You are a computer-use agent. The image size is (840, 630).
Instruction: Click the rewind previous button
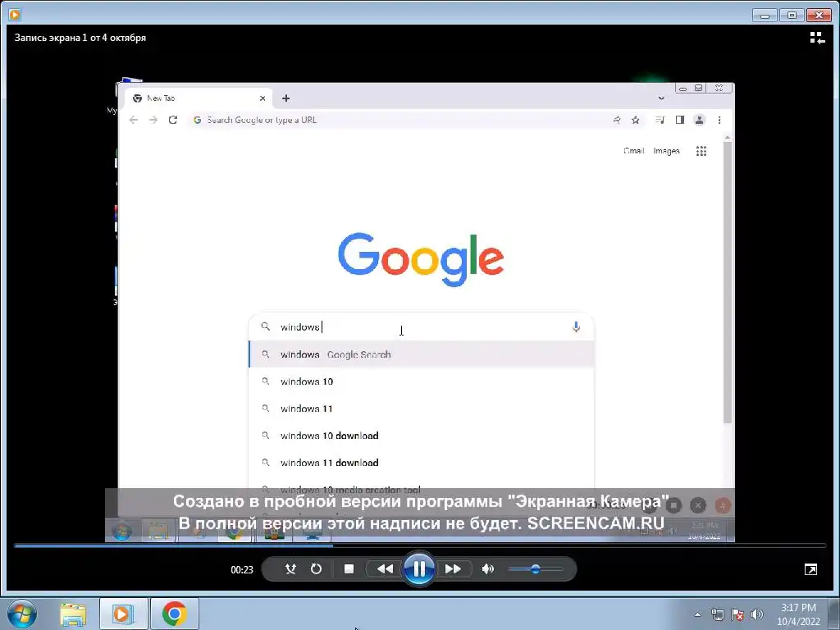coord(385,569)
